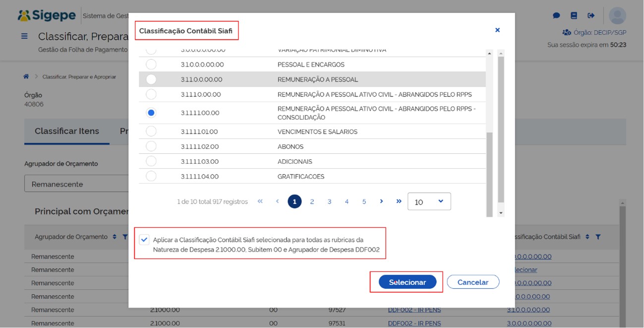Sort by Agrupador de Orçamento column

(x=115, y=237)
